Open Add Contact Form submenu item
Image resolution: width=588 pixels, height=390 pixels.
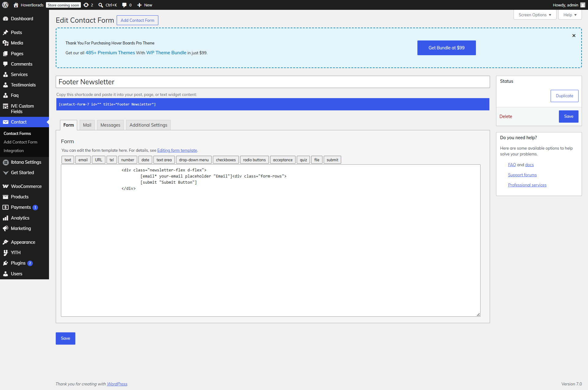(21, 142)
